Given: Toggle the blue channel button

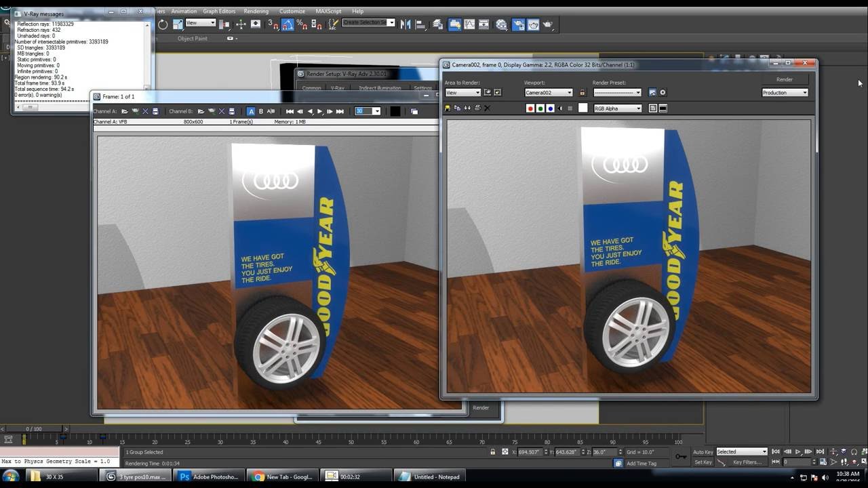Looking at the screenshot, I should tap(551, 108).
